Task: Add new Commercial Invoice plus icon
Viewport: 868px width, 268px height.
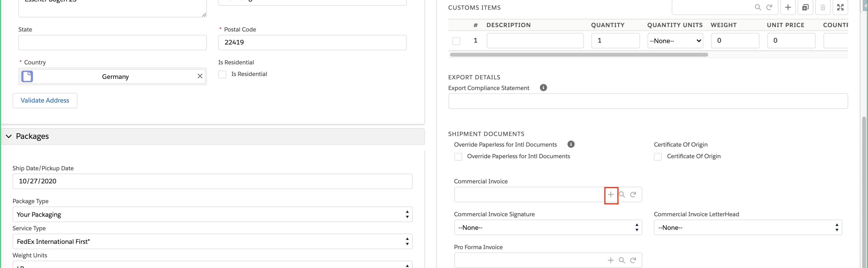Action: click(x=611, y=194)
